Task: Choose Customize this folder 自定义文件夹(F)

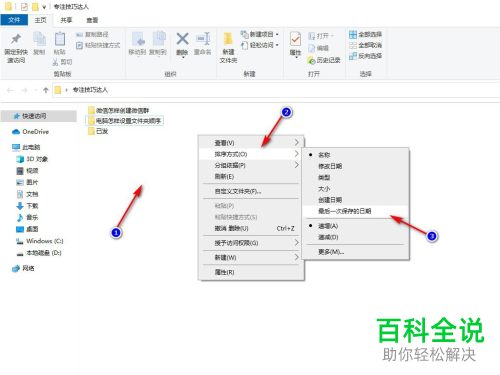Action: [x=251, y=191]
